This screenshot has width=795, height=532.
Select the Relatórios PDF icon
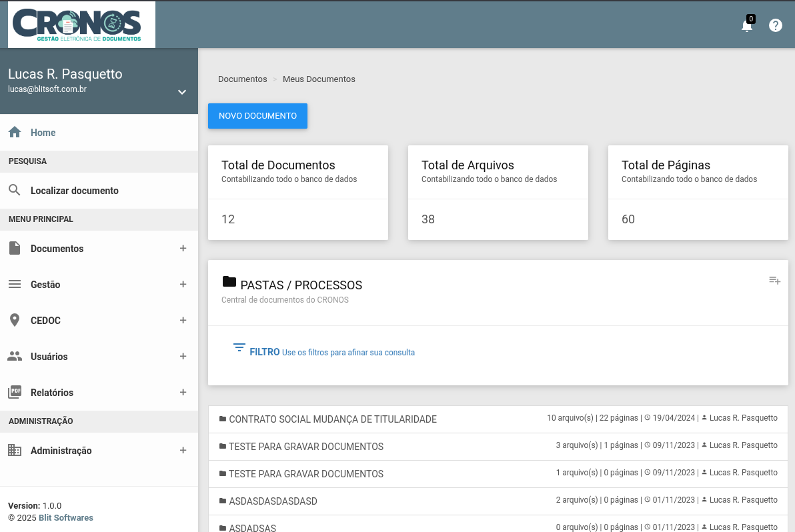(15, 392)
